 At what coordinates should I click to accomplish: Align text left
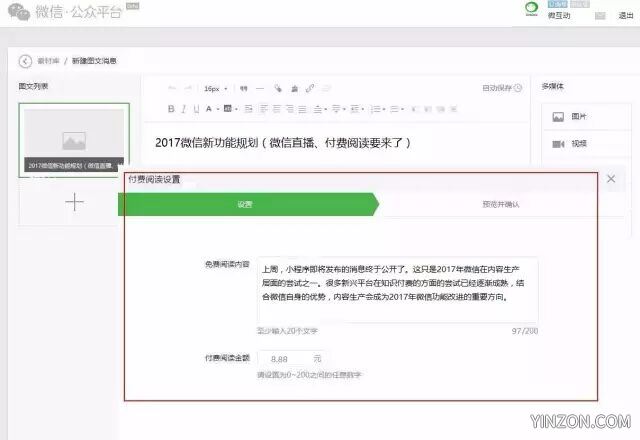pos(264,109)
